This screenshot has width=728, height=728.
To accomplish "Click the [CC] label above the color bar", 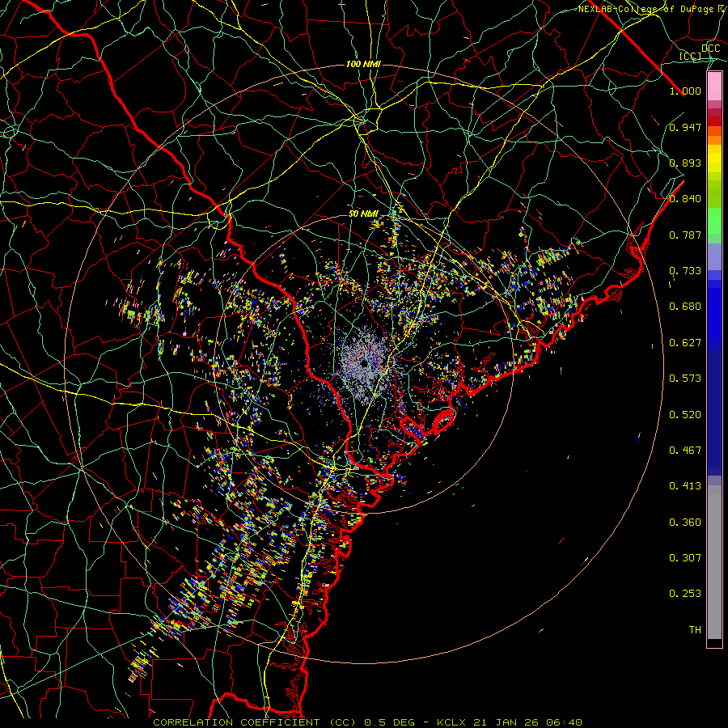I will [690, 56].
